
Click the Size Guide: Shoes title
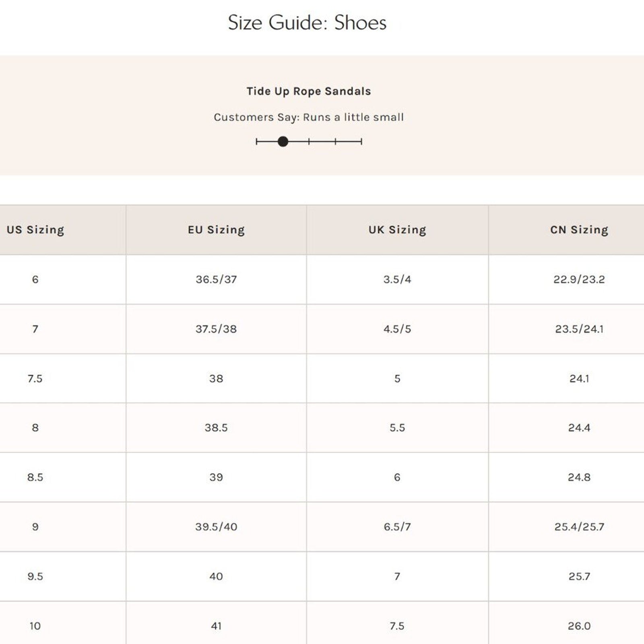point(307,23)
